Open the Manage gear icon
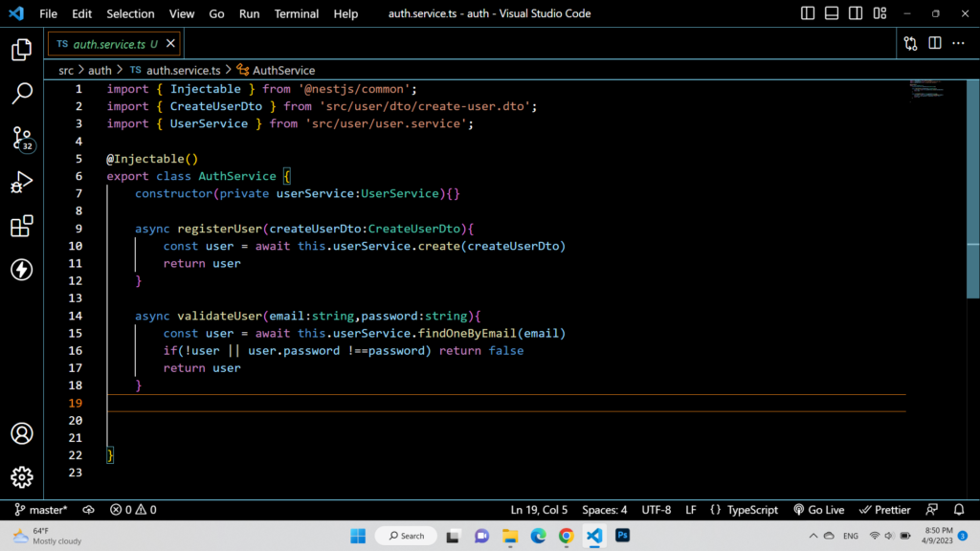 click(x=21, y=477)
